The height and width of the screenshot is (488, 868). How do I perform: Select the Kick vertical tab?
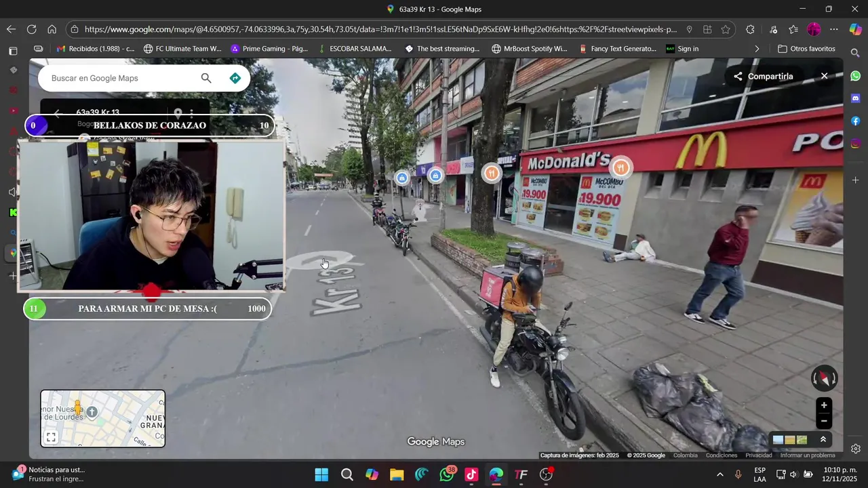[x=13, y=212]
